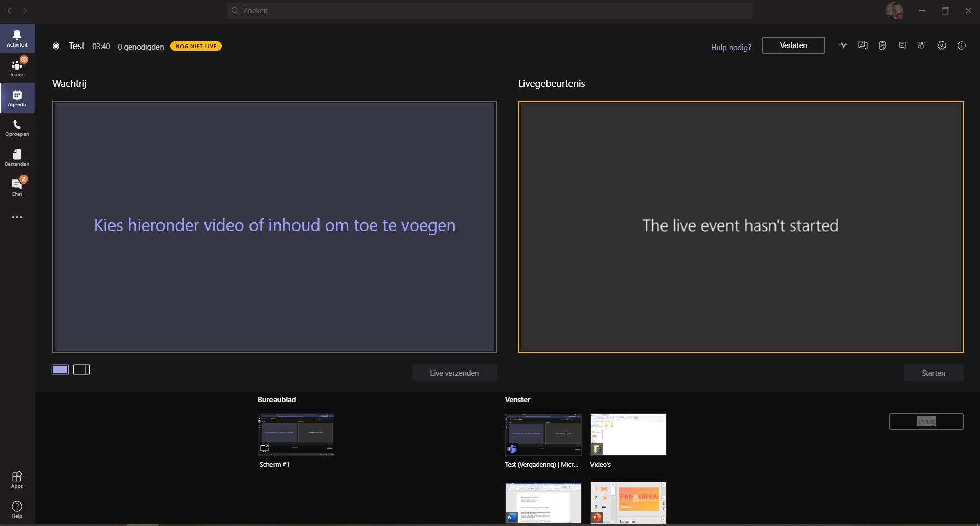The width and height of the screenshot is (980, 526).
Task: Show live event information
Action: tap(962, 45)
